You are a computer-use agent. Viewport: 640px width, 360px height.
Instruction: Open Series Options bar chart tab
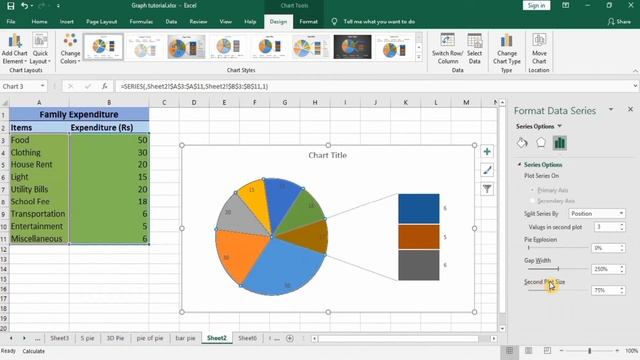tap(560, 143)
